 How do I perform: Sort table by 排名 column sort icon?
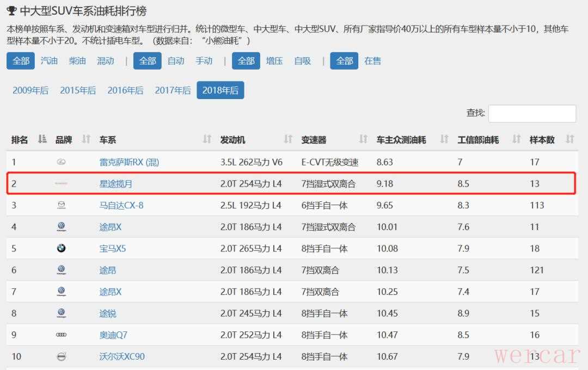pyautogui.click(x=42, y=139)
